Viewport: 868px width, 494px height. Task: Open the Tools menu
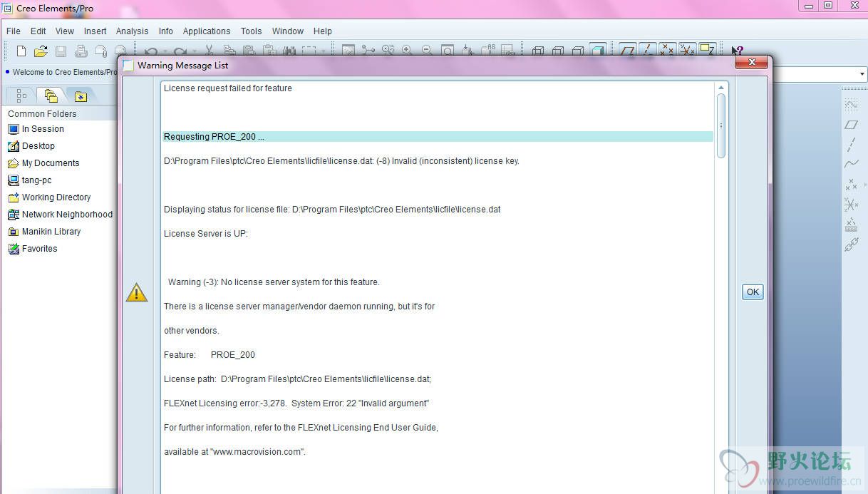click(252, 31)
